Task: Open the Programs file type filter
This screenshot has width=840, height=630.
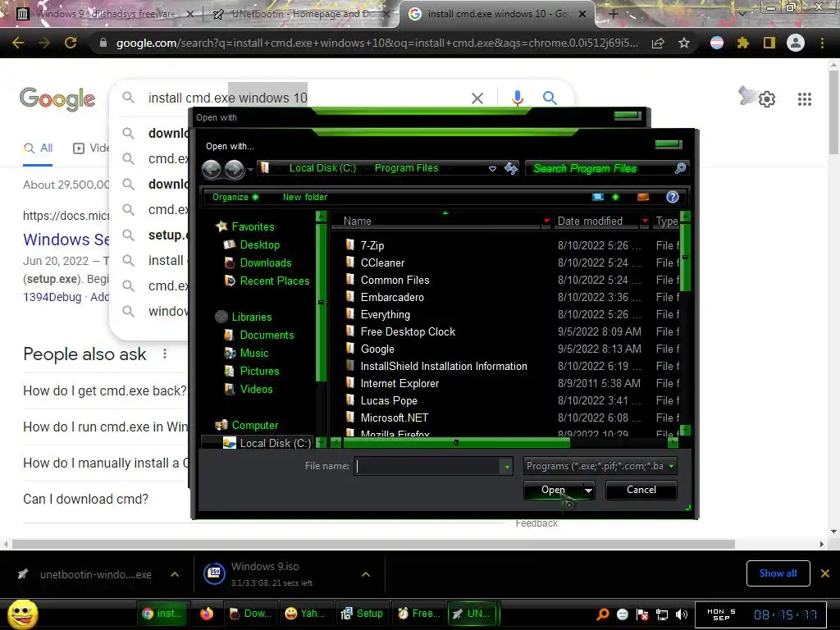Action: (600, 466)
